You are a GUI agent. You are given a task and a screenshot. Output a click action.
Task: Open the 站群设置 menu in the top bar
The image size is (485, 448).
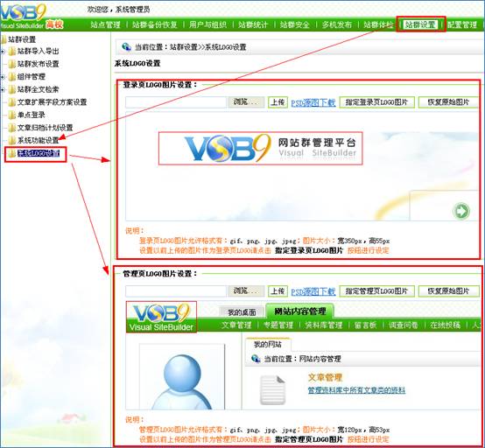point(420,24)
